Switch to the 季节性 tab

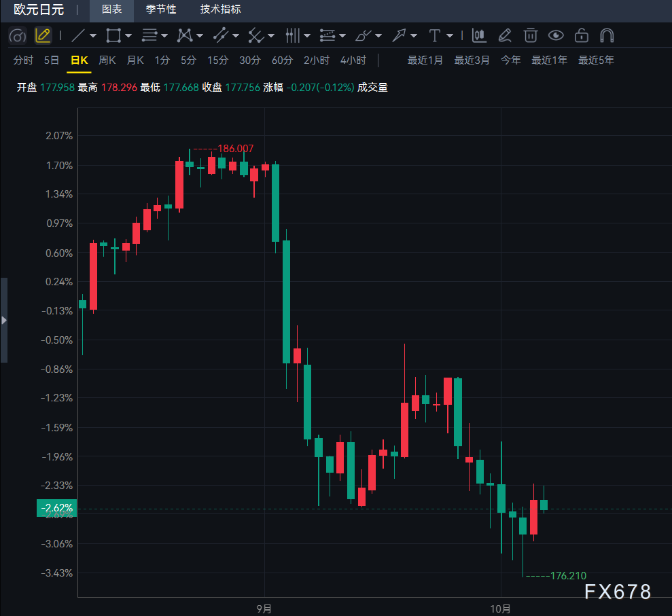pos(161,10)
